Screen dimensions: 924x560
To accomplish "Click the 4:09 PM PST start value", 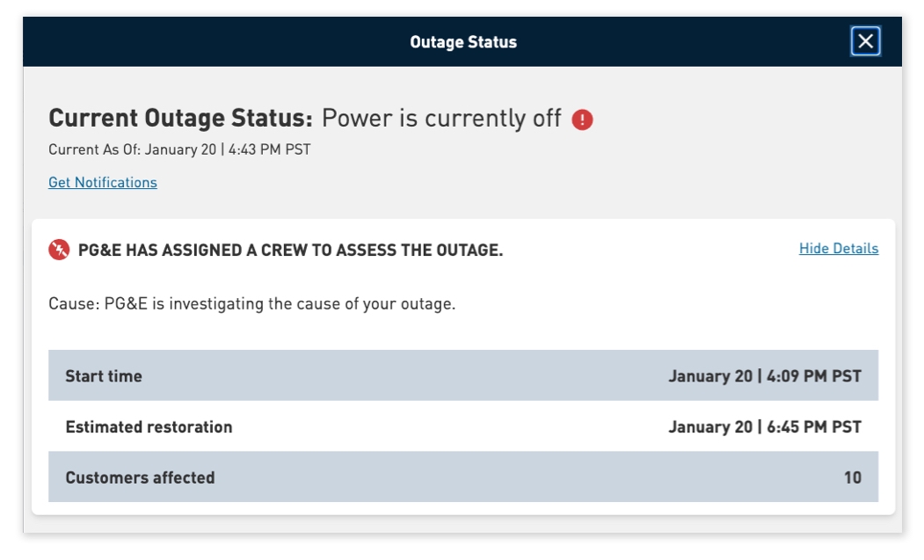I will tap(813, 376).
